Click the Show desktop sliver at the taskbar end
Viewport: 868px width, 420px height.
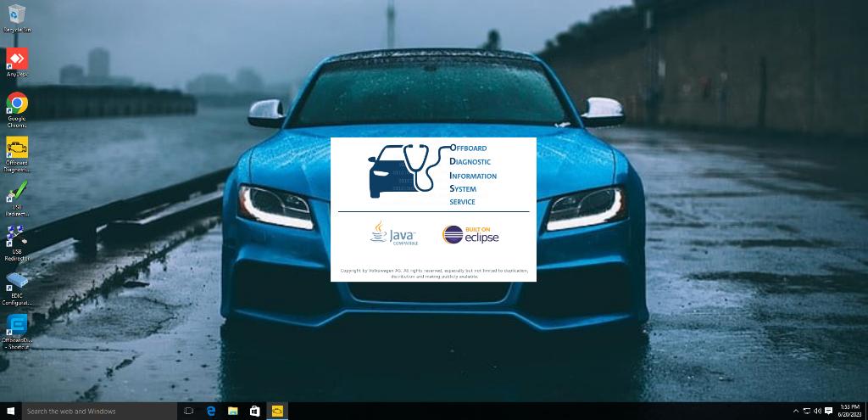[x=866, y=412]
